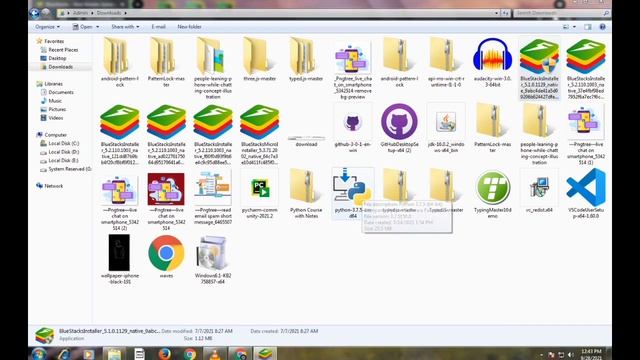
Task: Select the Pngtree read email spam image
Action: (x=213, y=198)
